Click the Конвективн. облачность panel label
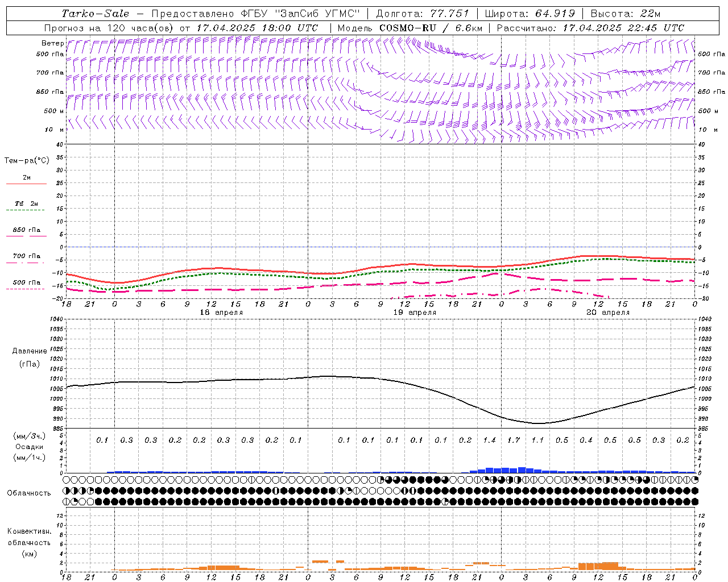 (x=29, y=542)
